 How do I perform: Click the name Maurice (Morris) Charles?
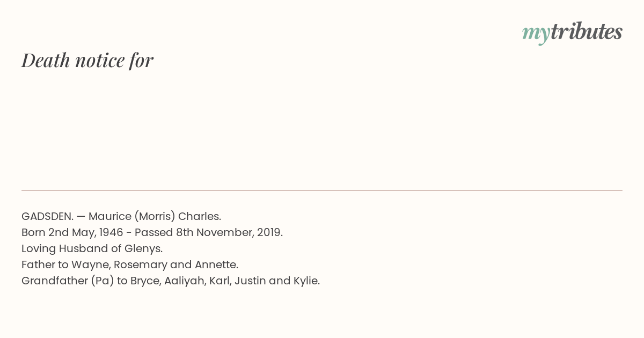pos(155,217)
